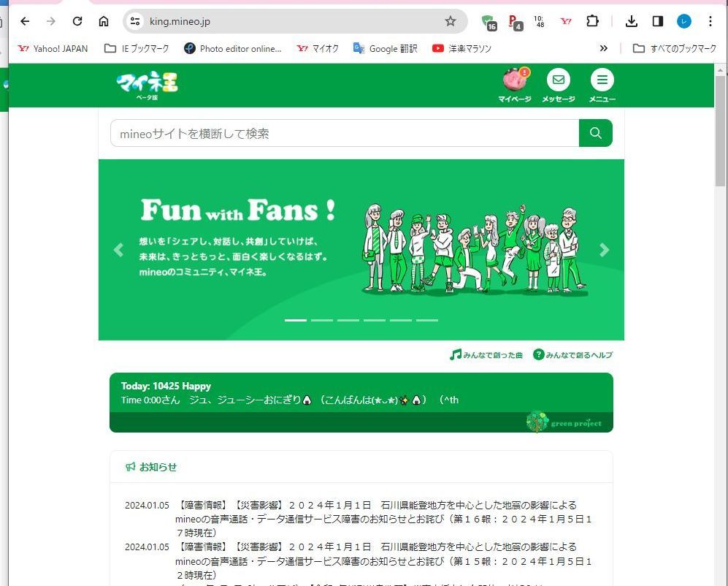Show next banner slide with right arrow

(x=604, y=250)
